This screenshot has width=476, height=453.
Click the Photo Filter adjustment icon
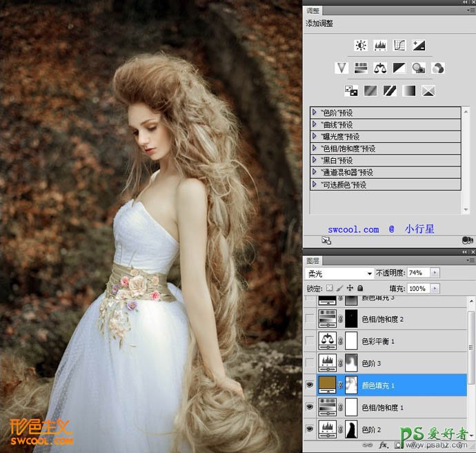coord(418,68)
